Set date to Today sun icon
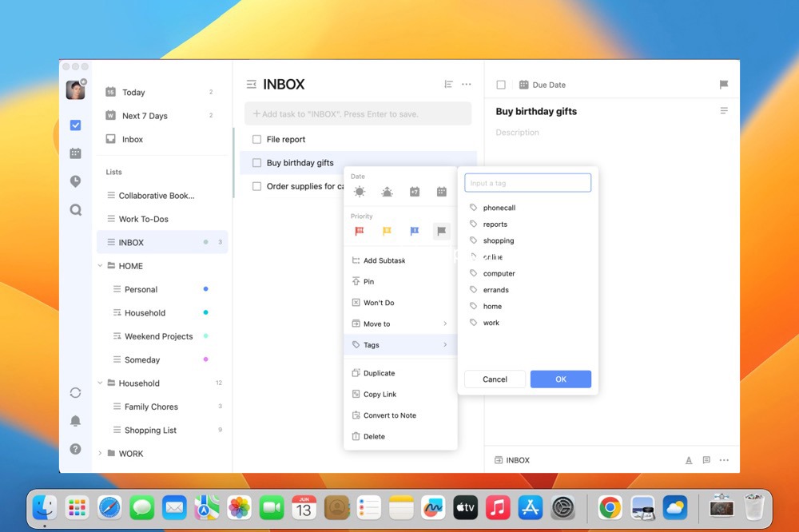This screenshot has width=799, height=532. click(360, 192)
